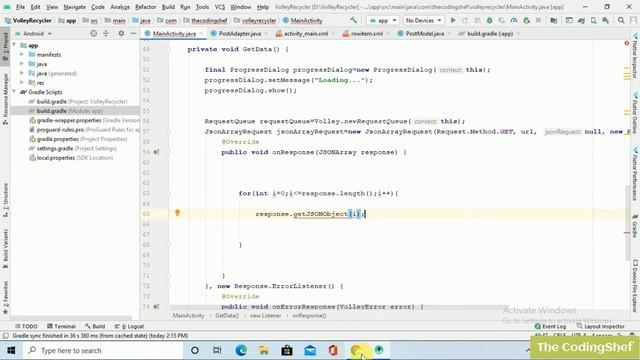Open the Layout Inspector
This screenshot has height=360, width=640.
tap(600, 326)
